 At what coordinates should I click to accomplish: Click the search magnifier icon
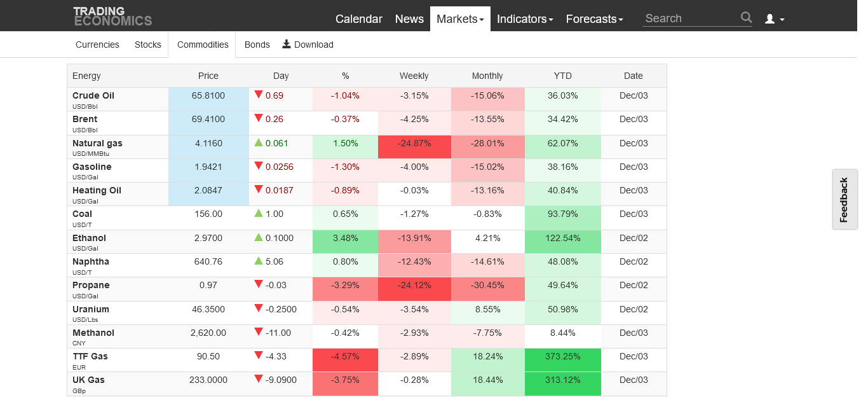[x=746, y=18]
